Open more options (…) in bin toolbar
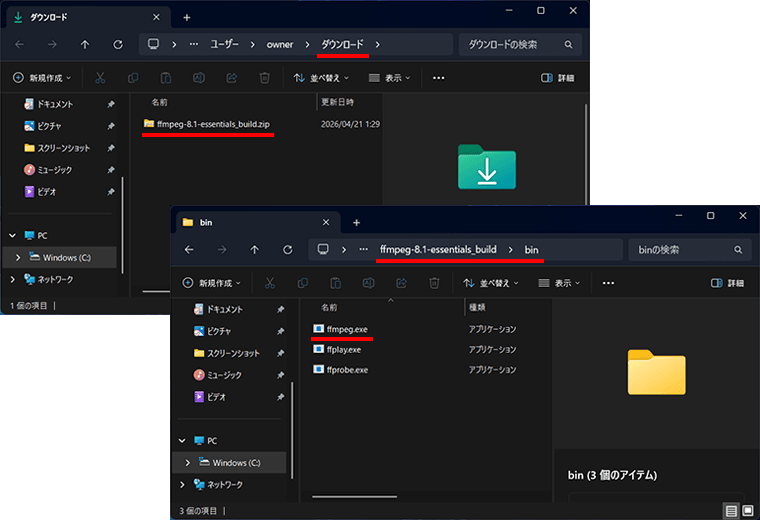Viewport: 760px width, 520px height. pyautogui.click(x=608, y=283)
